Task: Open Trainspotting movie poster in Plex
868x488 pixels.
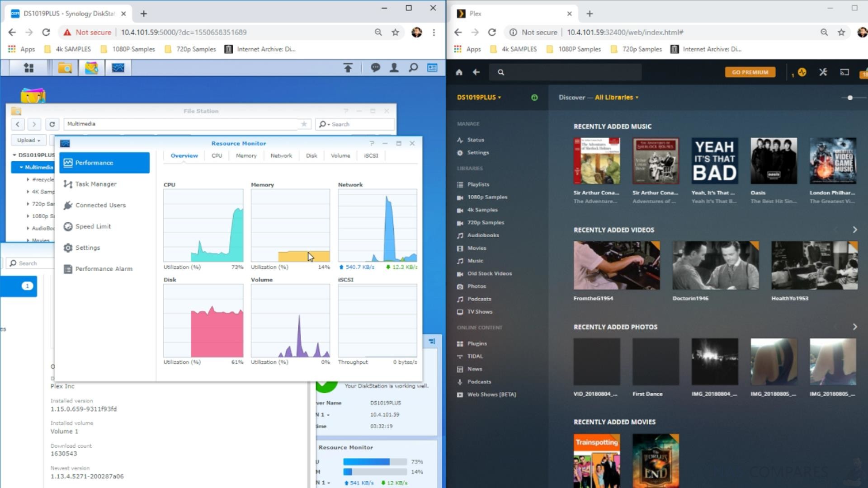Action: (x=597, y=461)
